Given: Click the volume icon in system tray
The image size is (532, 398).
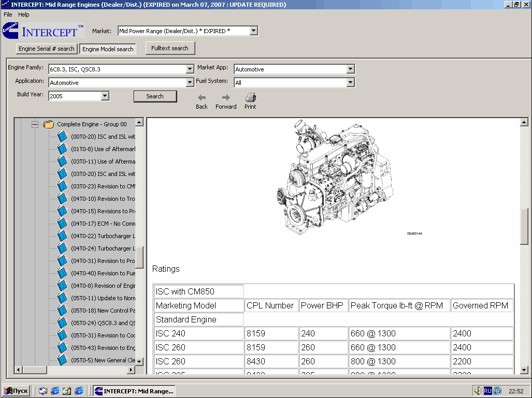Looking at the screenshot, I should click(x=477, y=391).
